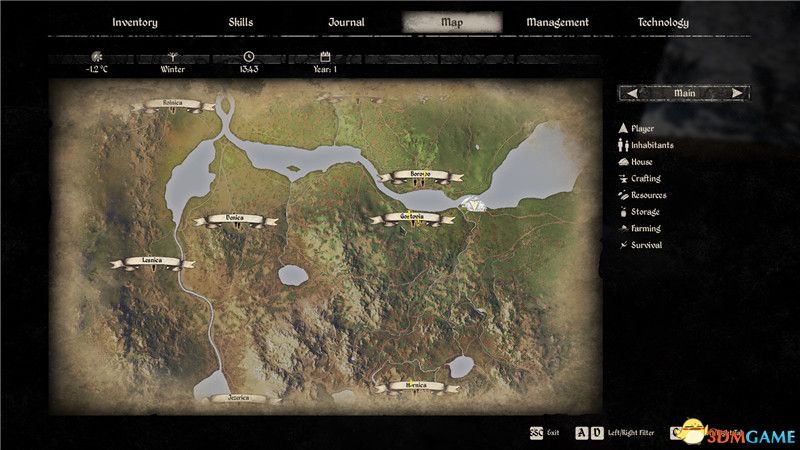This screenshot has height=450, width=800.
Task: Click the Resources logs icon in legend
Action: tap(623, 195)
